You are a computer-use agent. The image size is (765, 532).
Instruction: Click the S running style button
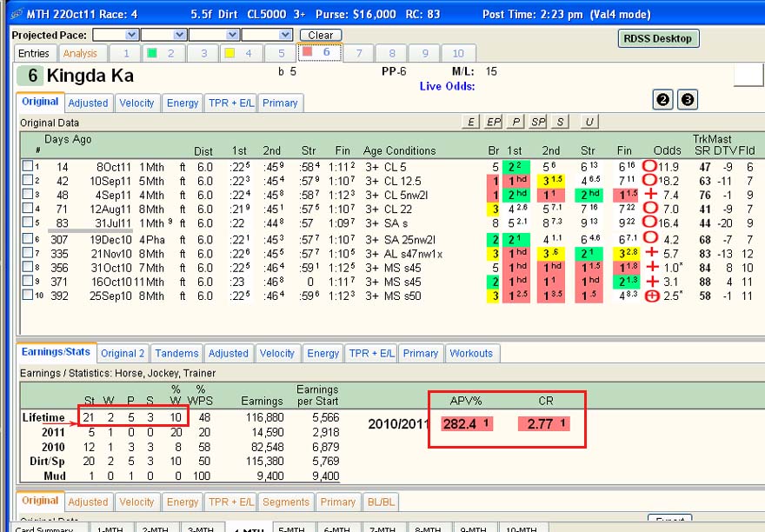[x=560, y=122]
